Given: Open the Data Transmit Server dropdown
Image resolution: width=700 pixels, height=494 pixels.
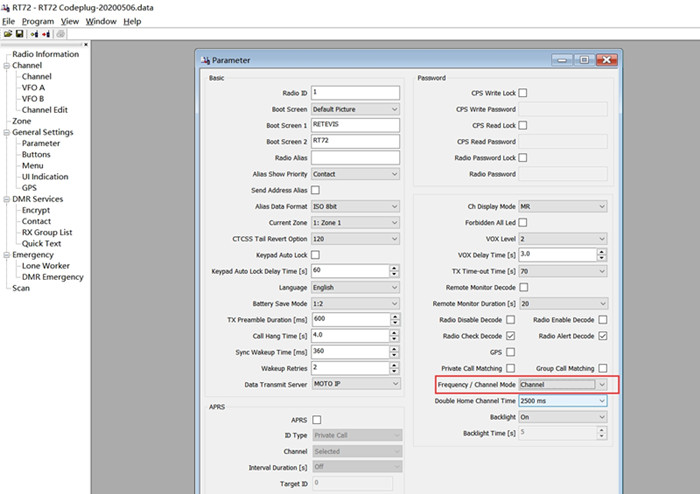Looking at the screenshot, I should [356, 384].
